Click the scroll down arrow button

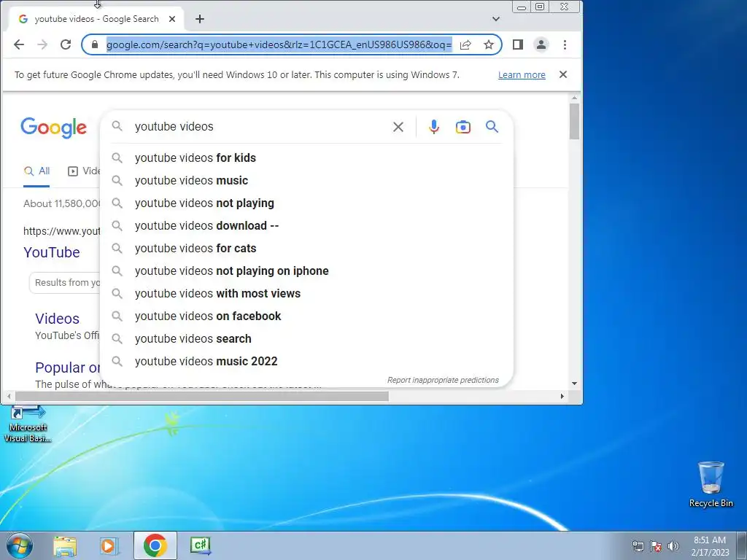tap(574, 384)
